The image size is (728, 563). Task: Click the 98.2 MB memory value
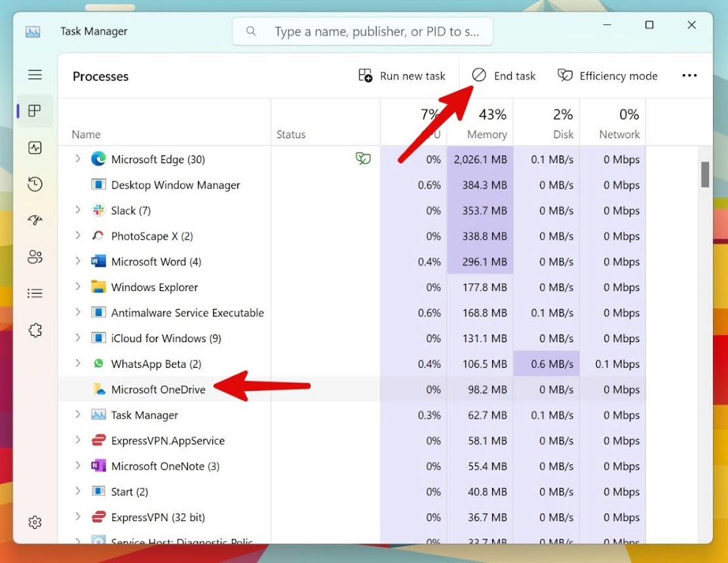487,389
